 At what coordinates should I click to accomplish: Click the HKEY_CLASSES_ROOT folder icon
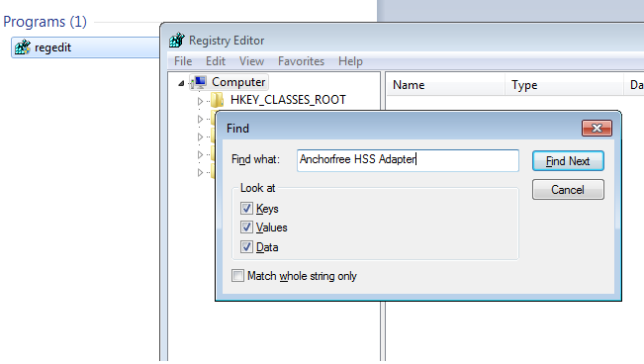[217, 100]
